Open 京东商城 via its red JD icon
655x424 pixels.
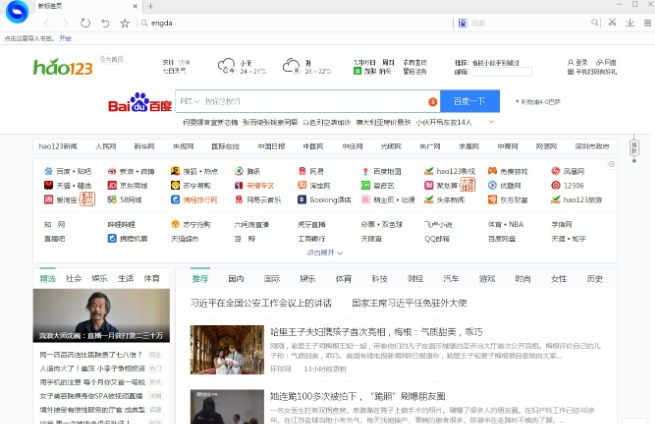[x=112, y=185]
